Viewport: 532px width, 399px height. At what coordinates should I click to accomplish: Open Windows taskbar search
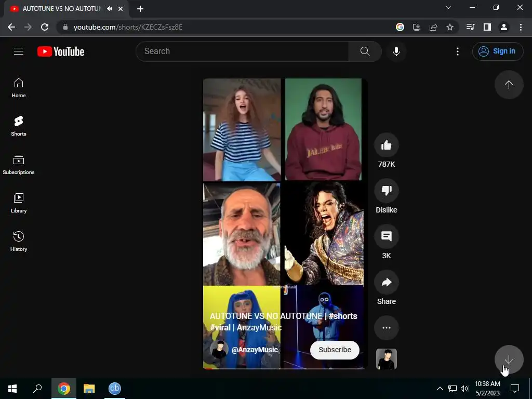[37, 389]
